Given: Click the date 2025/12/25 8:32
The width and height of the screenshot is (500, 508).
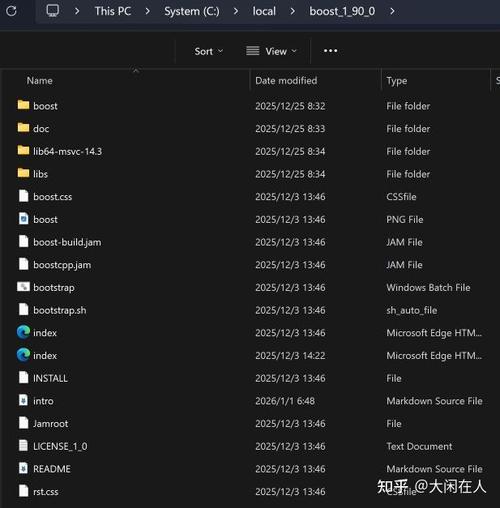Looking at the screenshot, I should click(x=290, y=106).
